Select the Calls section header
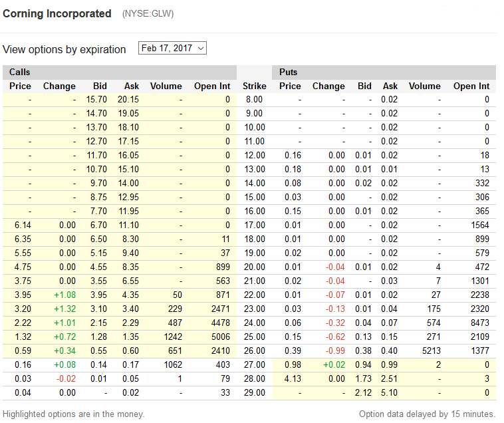This screenshot has height=423, width=504. tap(19, 72)
